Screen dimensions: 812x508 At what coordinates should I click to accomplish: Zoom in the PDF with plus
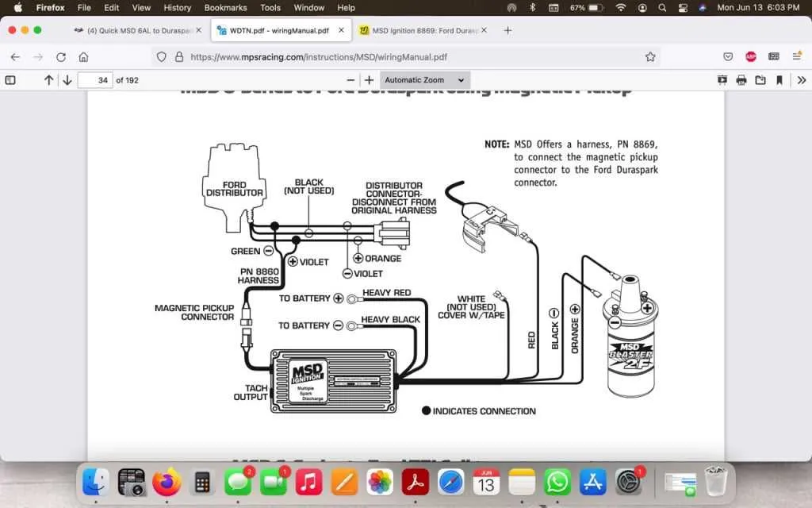[x=369, y=80]
